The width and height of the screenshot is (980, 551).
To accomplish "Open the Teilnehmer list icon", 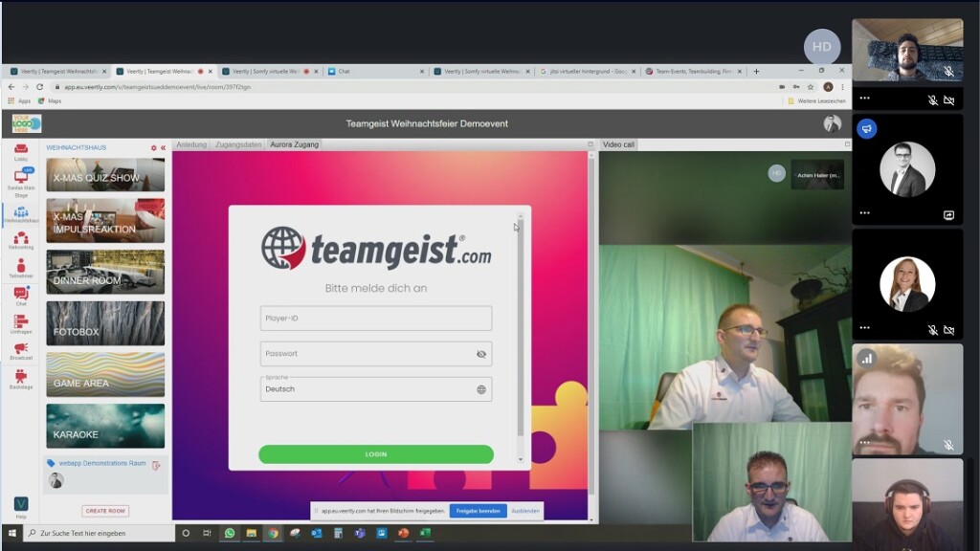I will coord(21,268).
